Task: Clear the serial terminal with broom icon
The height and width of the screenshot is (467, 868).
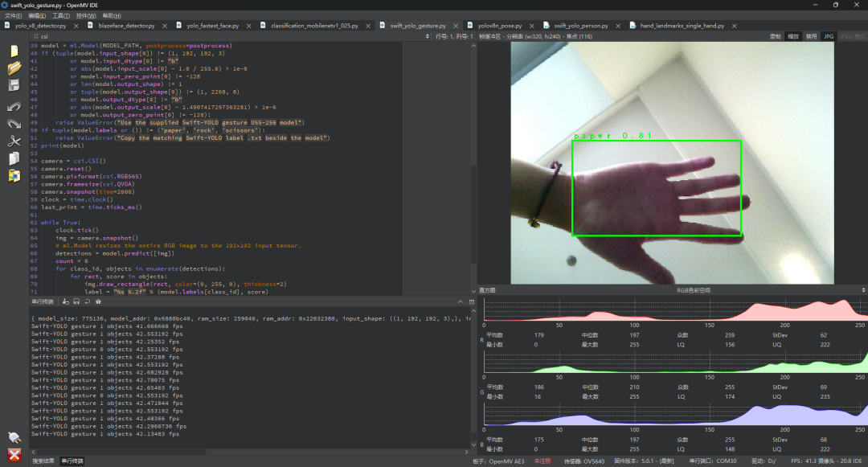Action: coord(65,301)
